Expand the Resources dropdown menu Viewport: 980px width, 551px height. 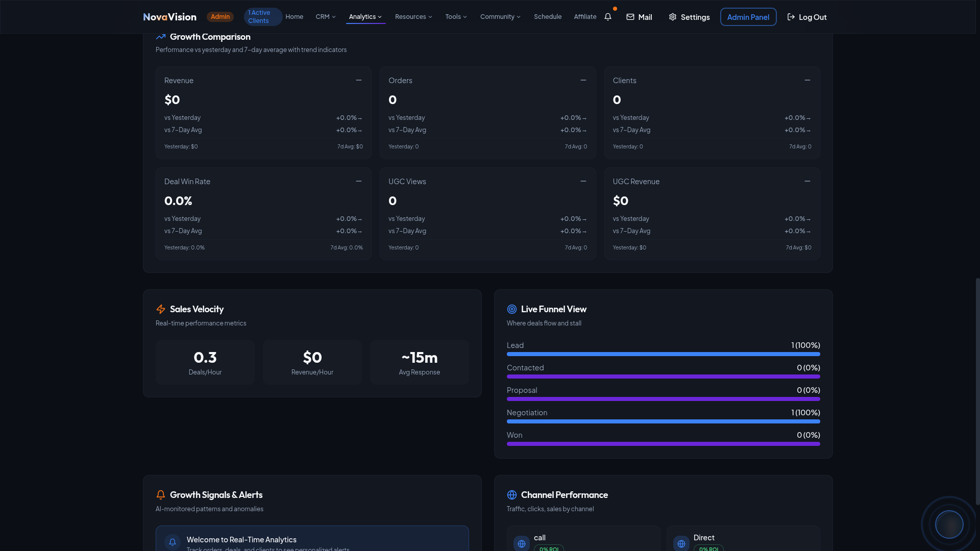(413, 17)
